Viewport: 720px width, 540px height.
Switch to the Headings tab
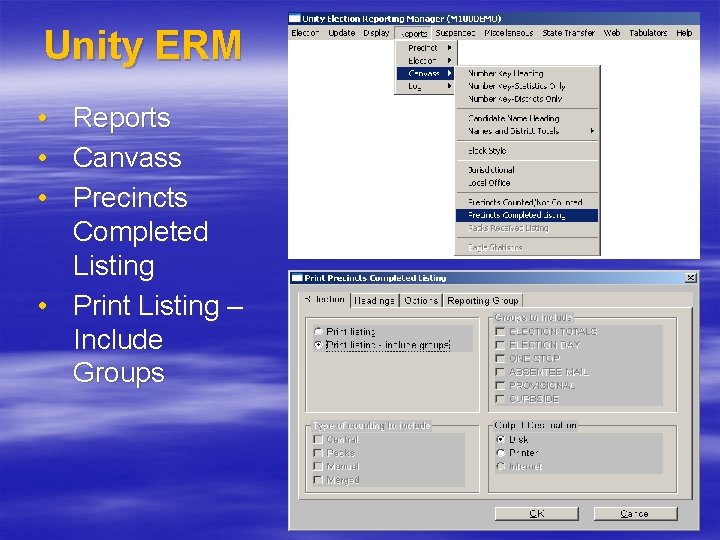click(x=375, y=301)
